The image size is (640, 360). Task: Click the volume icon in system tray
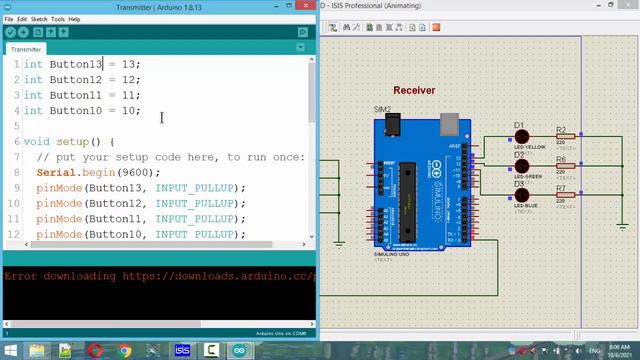click(578, 351)
